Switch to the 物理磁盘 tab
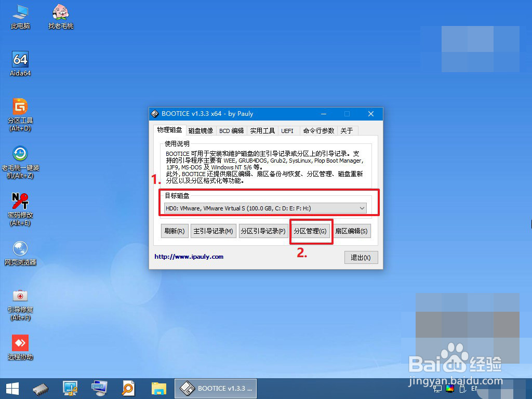This screenshot has width=532, height=399. [169, 130]
